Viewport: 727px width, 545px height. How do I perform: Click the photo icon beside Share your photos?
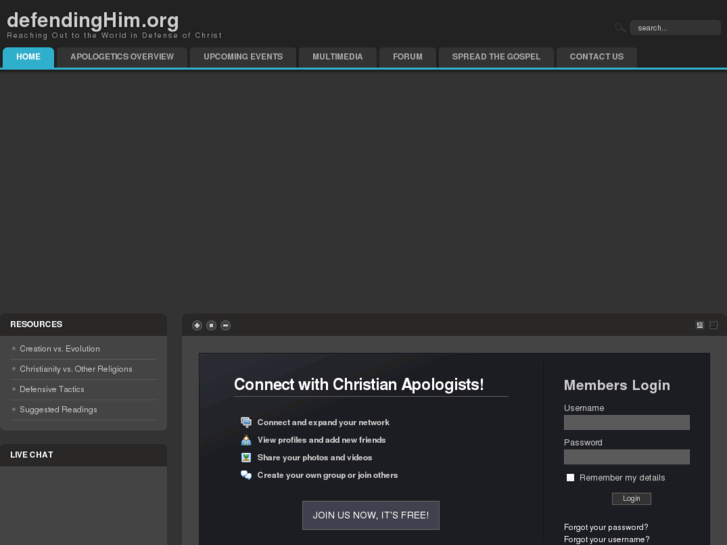[x=246, y=458]
